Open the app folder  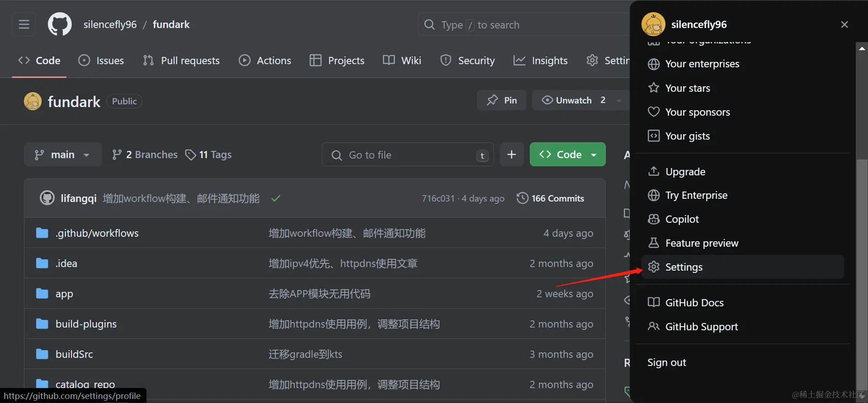tap(64, 294)
